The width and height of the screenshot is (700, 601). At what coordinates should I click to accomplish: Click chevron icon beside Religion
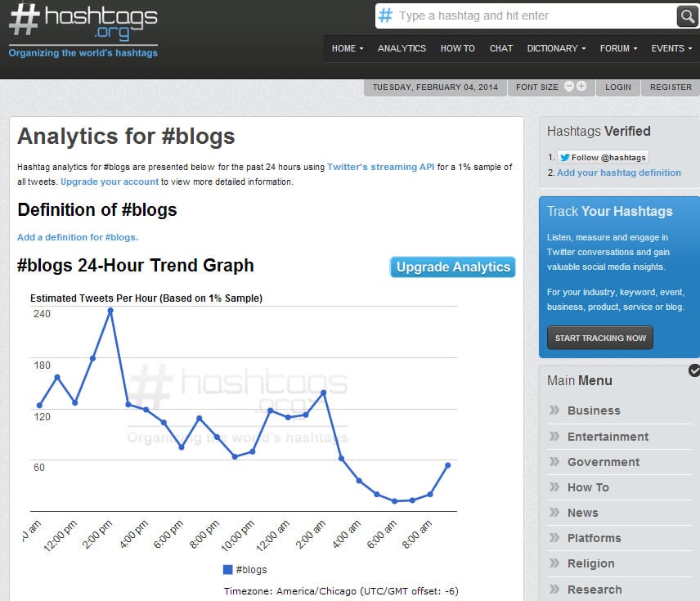(554, 563)
